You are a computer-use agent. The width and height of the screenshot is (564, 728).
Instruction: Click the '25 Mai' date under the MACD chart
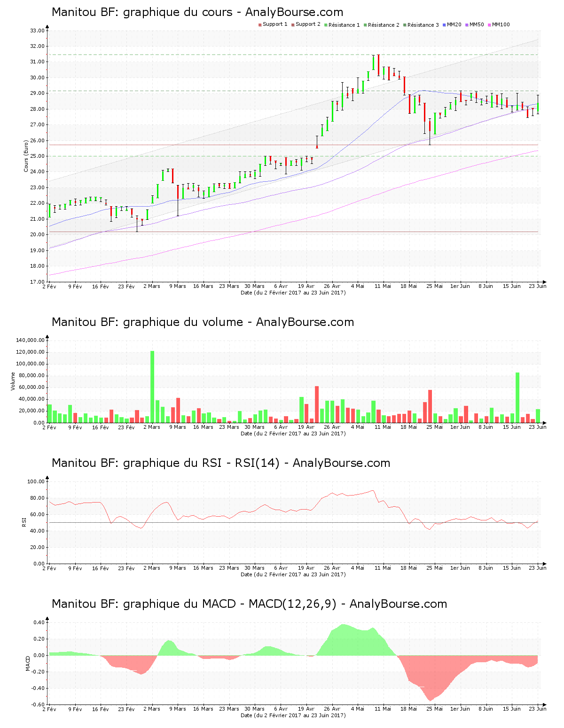point(435,709)
